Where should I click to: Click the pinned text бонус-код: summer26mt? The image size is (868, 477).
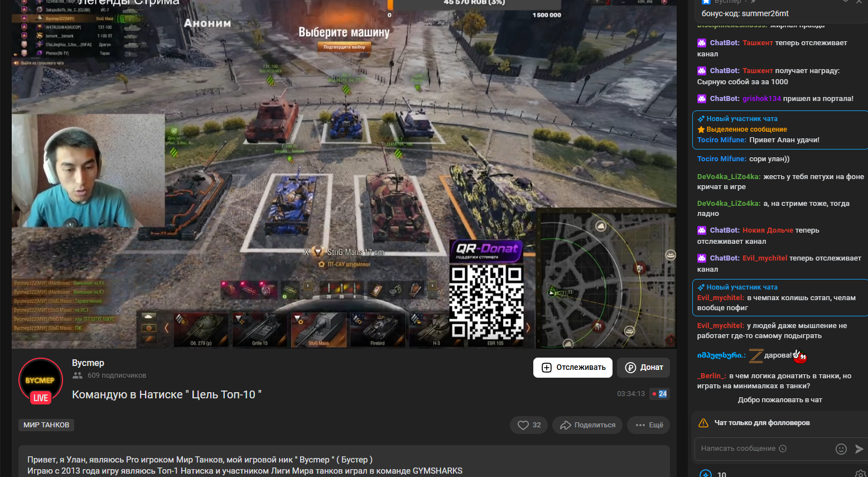click(745, 13)
